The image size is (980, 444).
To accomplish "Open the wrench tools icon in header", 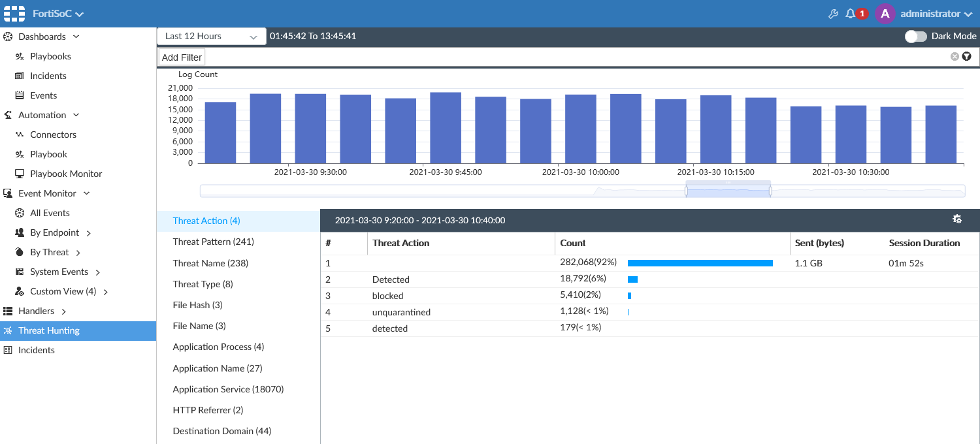I will 833,14.
